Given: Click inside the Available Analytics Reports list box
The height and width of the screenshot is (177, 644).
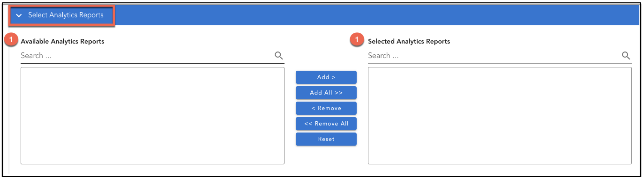Looking at the screenshot, I should [152, 116].
